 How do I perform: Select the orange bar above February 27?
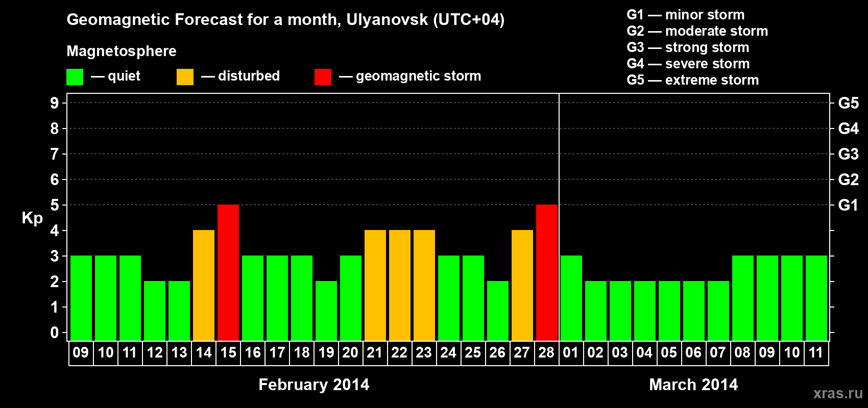(x=522, y=285)
